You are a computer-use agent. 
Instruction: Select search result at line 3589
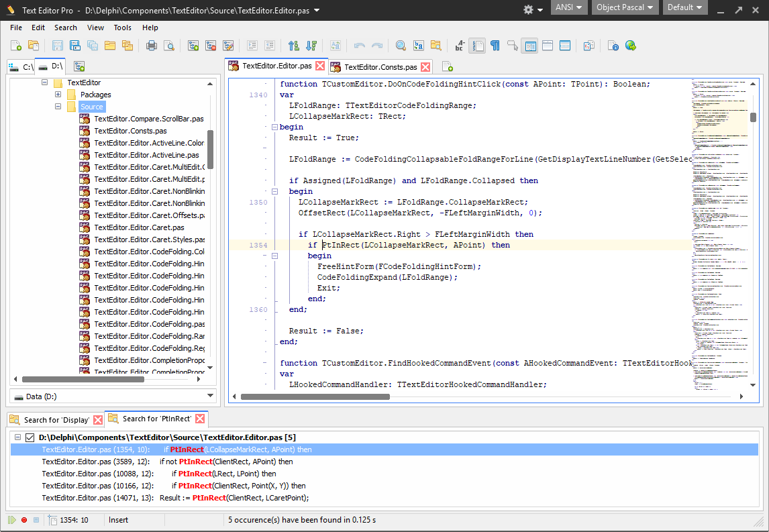384,462
